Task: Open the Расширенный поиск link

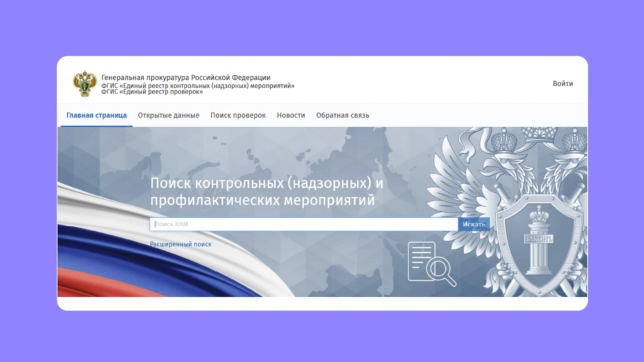Action: (181, 244)
